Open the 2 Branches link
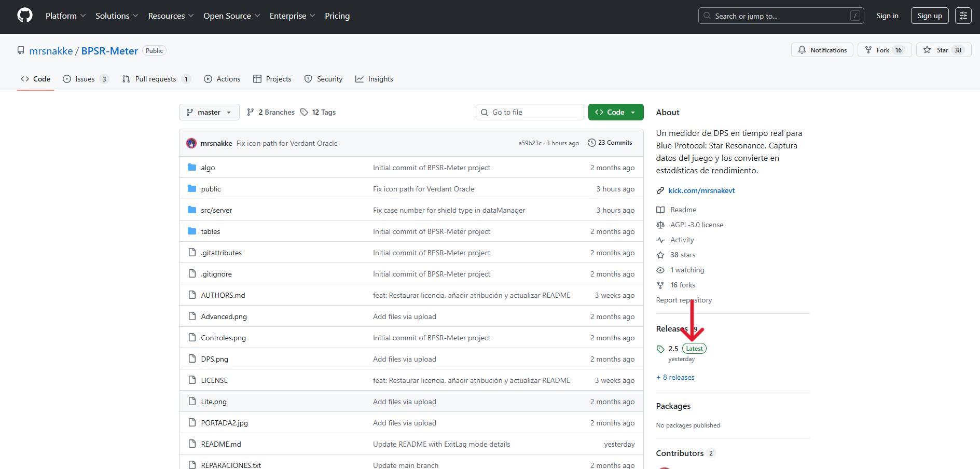This screenshot has height=469, width=980. pyautogui.click(x=271, y=112)
